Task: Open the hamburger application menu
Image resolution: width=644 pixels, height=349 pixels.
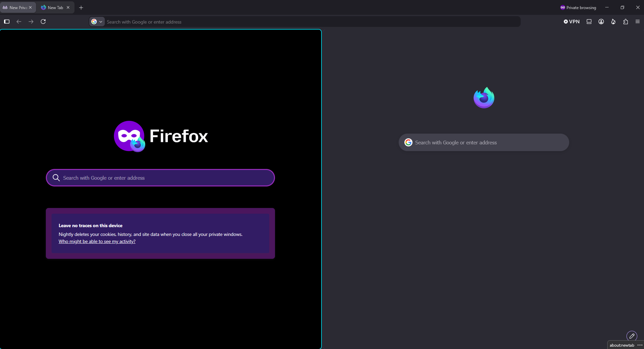Action: click(x=638, y=22)
